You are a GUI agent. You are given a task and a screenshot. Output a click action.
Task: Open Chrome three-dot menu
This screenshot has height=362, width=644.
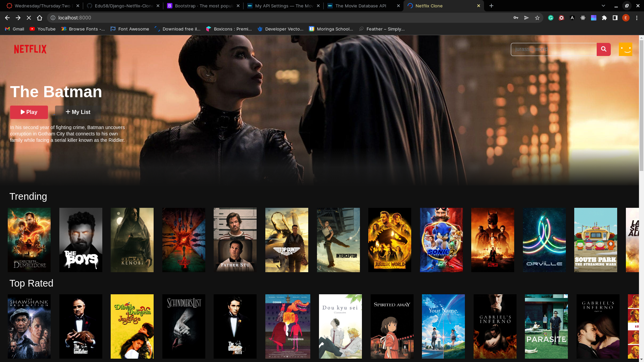(637, 18)
